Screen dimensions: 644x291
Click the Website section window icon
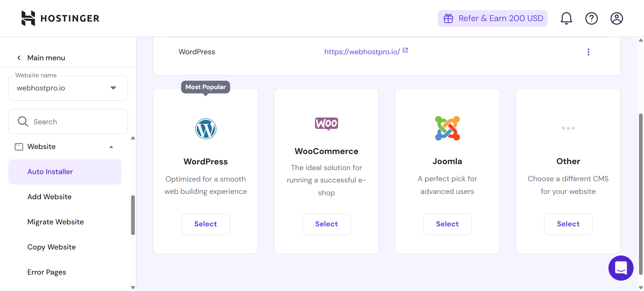click(19, 147)
